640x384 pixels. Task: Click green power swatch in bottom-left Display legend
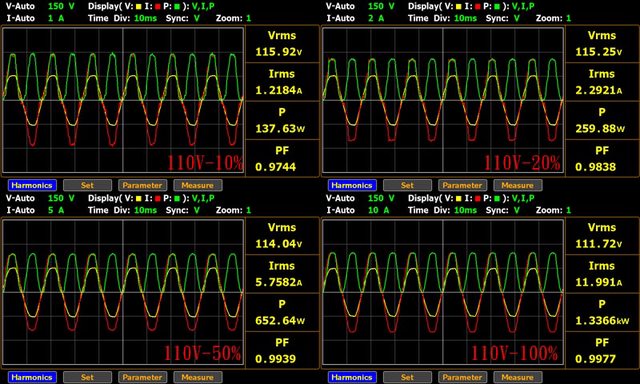[177, 199]
